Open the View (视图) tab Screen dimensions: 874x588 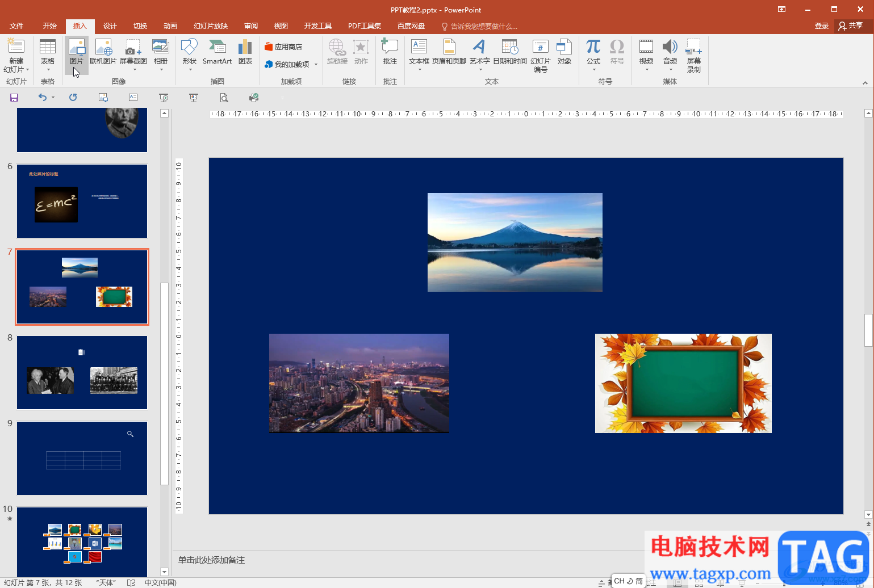tap(281, 26)
